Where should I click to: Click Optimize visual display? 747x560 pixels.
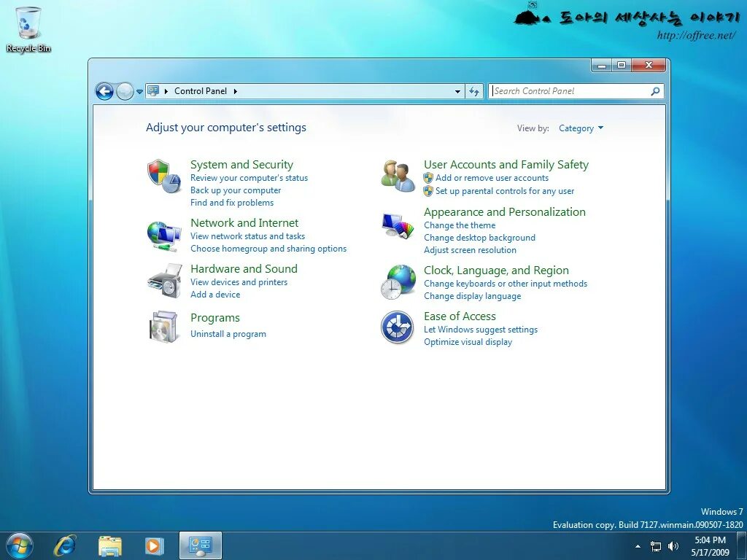pyautogui.click(x=468, y=342)
